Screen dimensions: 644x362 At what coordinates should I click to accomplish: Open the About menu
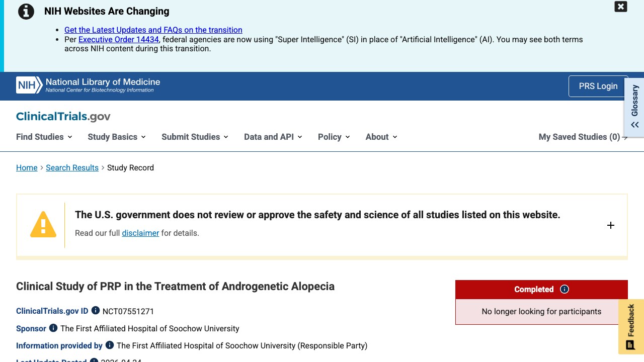pos(381,137)
